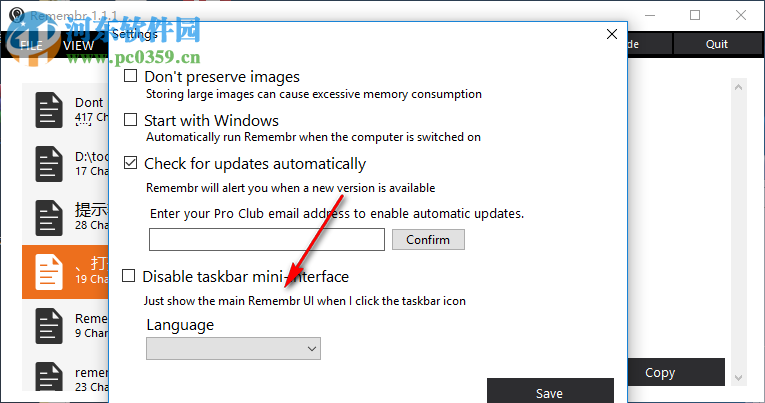Maximize the Remembr window

(695, 15)
